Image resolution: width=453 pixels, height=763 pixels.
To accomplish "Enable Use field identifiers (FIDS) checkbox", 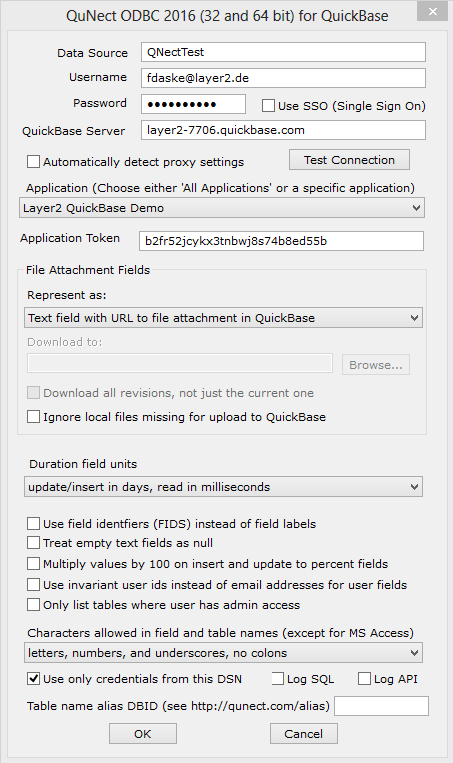I will click(33, 524).
